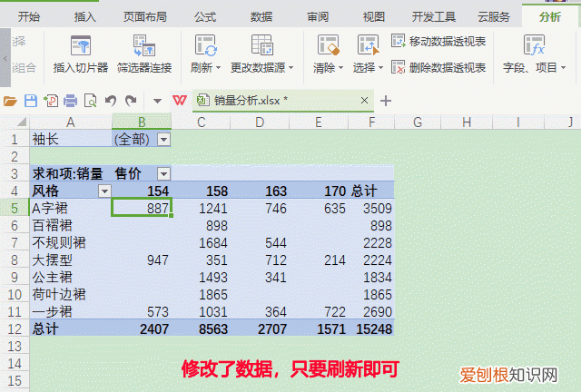
Task: Switch to the 云服务 ribbon tab
Action: pyautogui.click(x=494, y=16)
